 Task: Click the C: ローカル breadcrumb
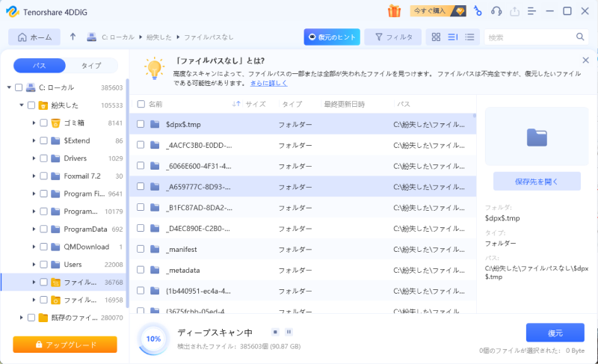[118, 37]
